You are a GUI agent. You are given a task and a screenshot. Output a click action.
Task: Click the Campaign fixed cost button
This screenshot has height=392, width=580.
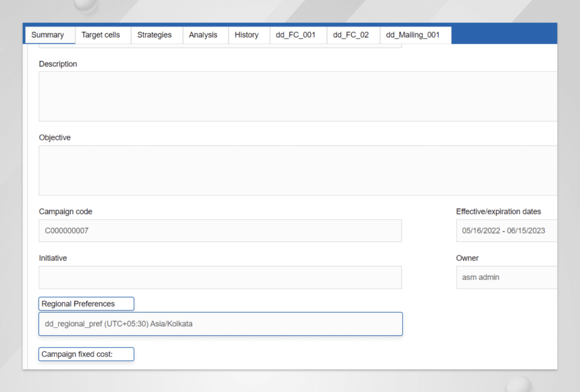[86, 354]
